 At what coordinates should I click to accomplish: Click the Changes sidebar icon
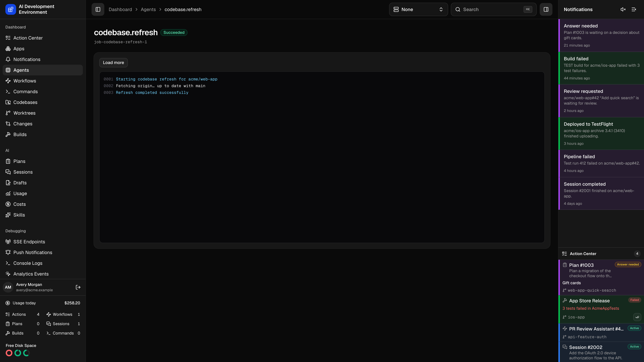(8, 124)
